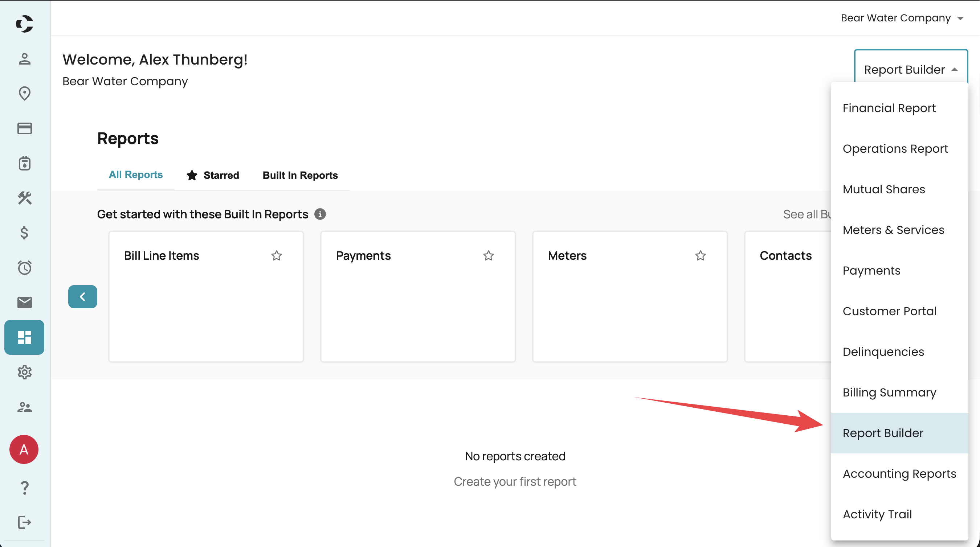Collapse the built-in reports carousel with the chevron
This screenshot has width=980, height=547.
pos(82,296)
